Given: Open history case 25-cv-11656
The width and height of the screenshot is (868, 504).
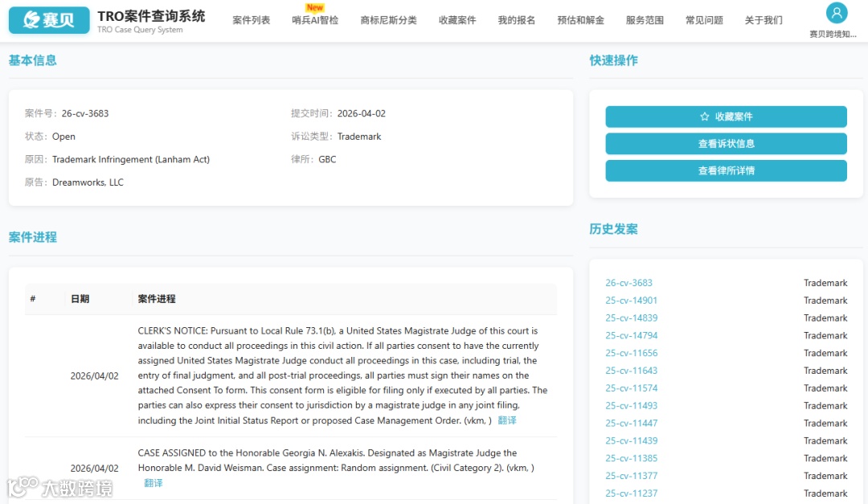Looking at the screenshot, I should (631, 353).
